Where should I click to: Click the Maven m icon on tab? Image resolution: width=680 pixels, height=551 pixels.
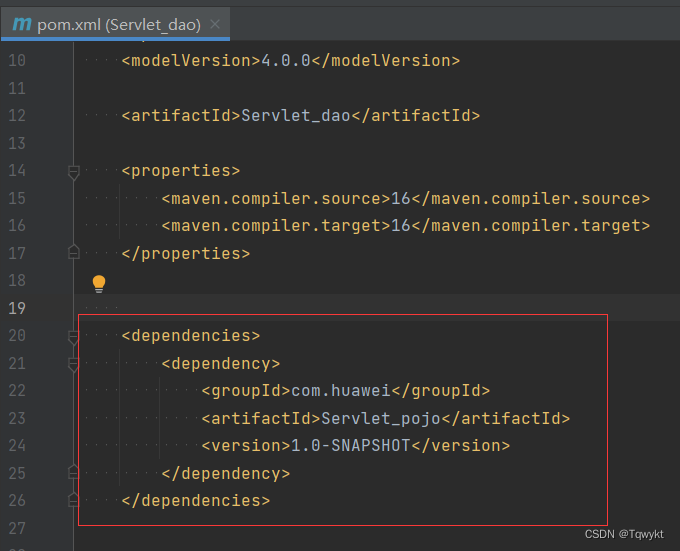[x=22, y=24]
